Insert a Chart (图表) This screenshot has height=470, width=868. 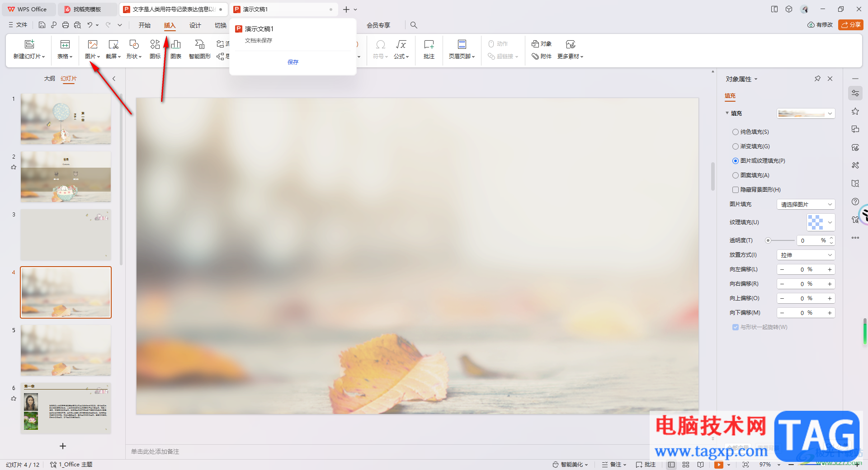click(176, 49)
